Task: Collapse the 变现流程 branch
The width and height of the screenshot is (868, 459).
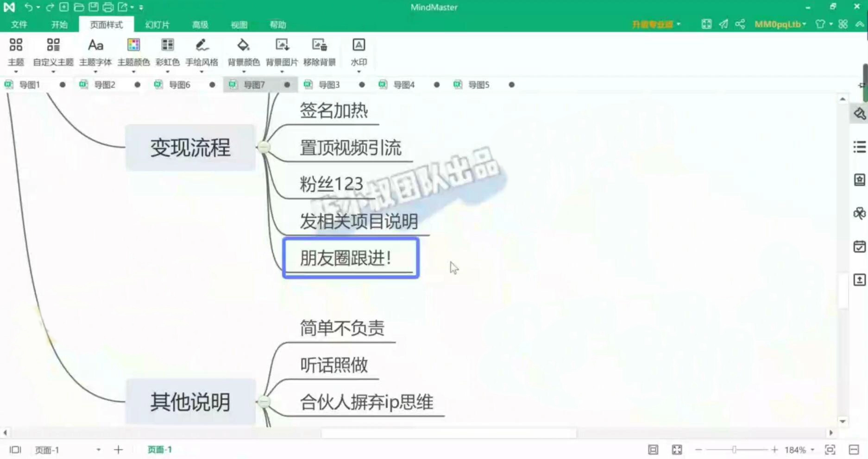Action: point(263,147)
